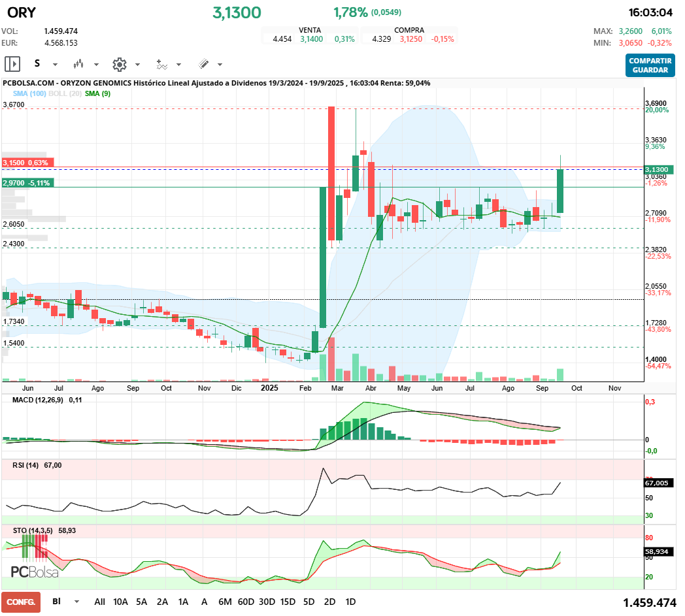
Task: Select the 1D time range
Action: [350, 602]
